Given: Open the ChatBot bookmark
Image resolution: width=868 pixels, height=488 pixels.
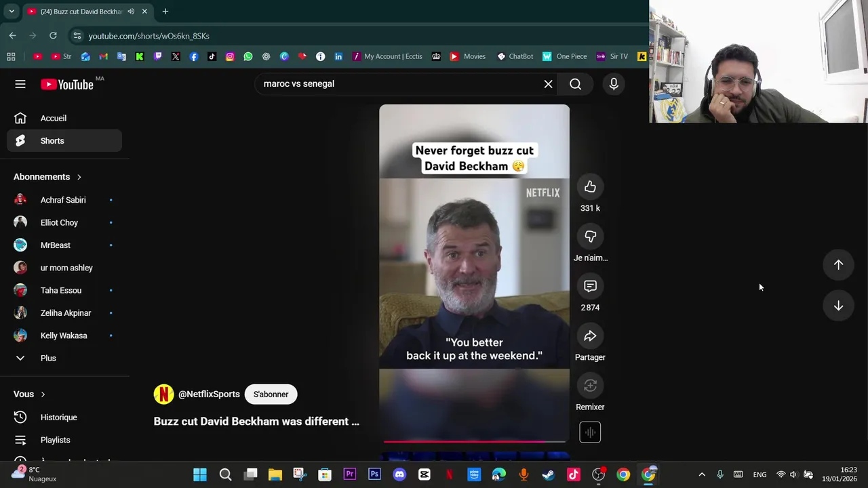Looking at the screenshot, I should click(x=515, y=56).
